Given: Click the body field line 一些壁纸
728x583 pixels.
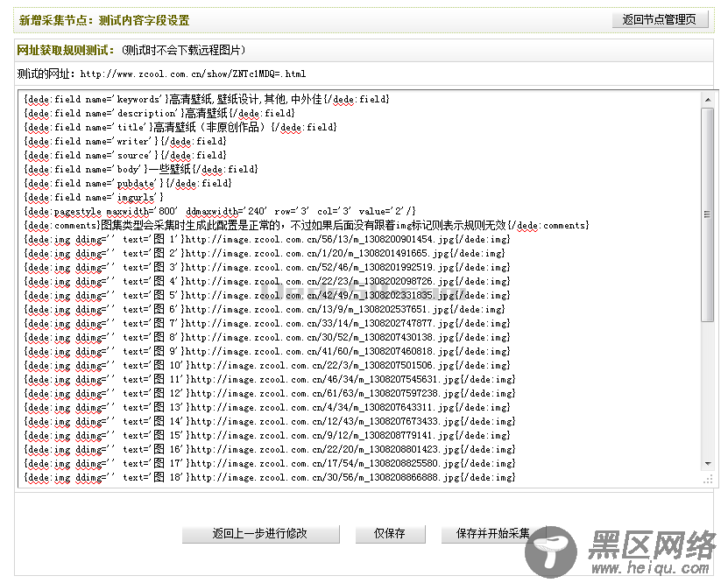Looking at the screenshot, I should [x=140, y=169].
